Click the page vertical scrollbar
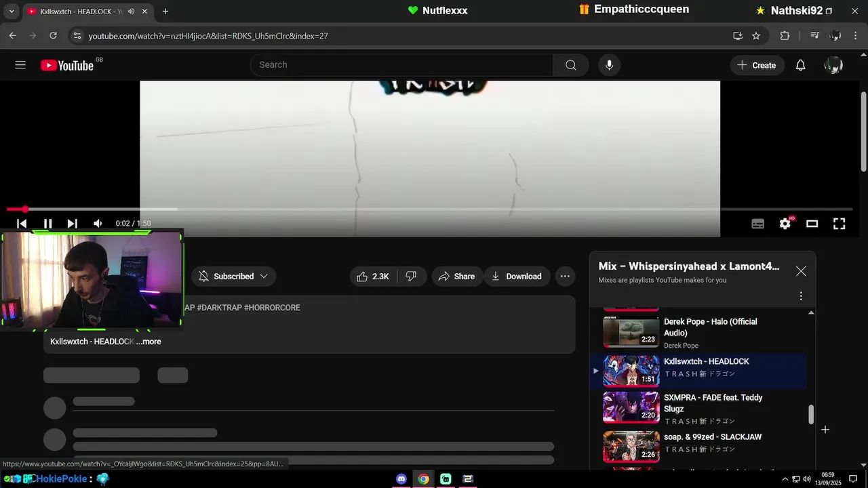This screenshot has height=488, width=868. click(x=863, y=131)
